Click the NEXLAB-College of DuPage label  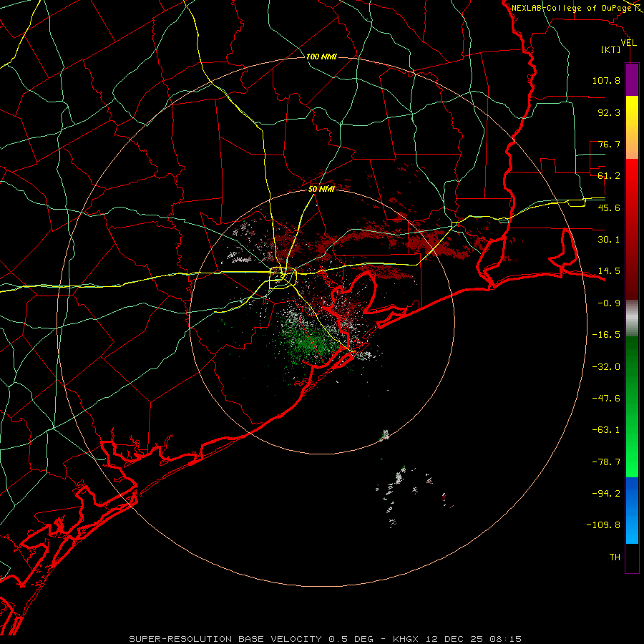coord(571,8)
